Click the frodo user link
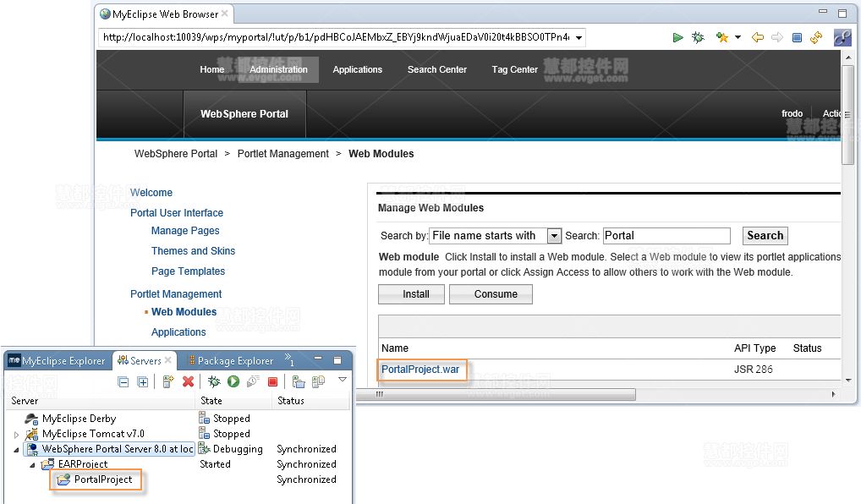Image resolution: width=861 pixels, height=504 pixels. coord(792,113)
